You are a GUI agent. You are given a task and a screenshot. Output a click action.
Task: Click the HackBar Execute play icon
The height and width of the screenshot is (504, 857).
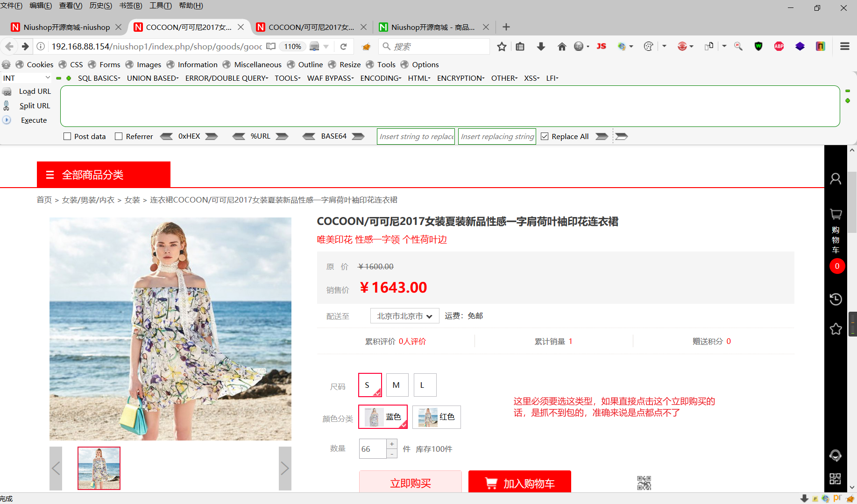pos(7,120)
